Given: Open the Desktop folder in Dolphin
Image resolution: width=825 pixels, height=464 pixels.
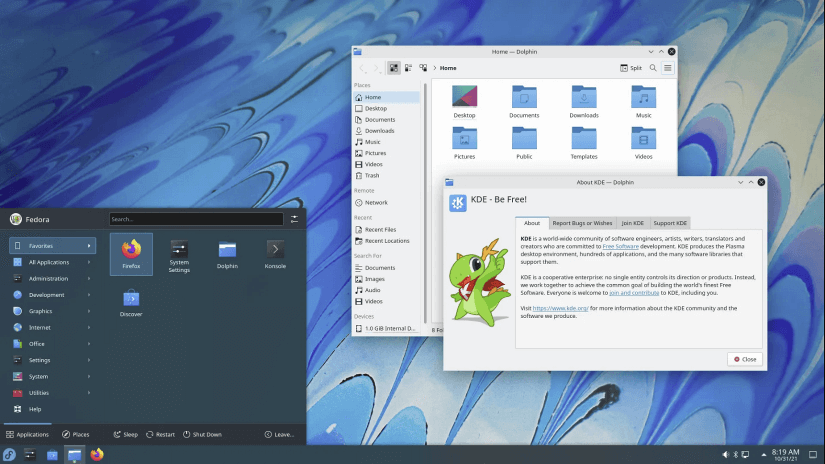Looking at the screenshot, I should [464, 102].
